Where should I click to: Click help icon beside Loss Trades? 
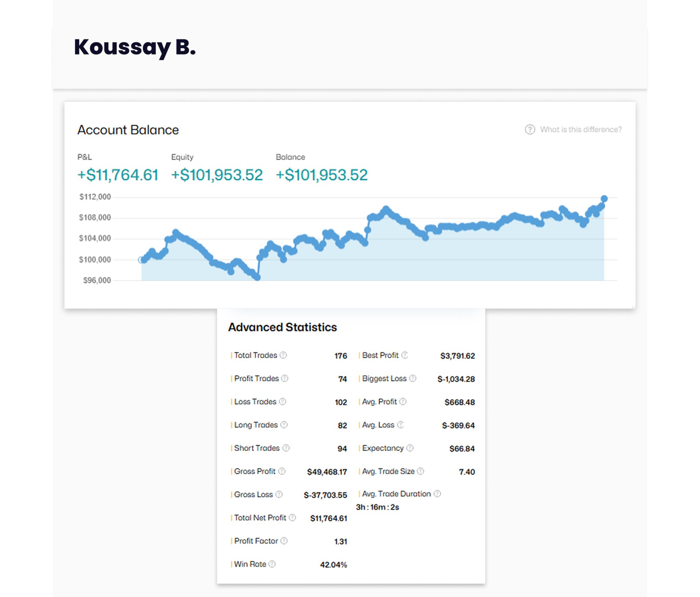point(282,402)
